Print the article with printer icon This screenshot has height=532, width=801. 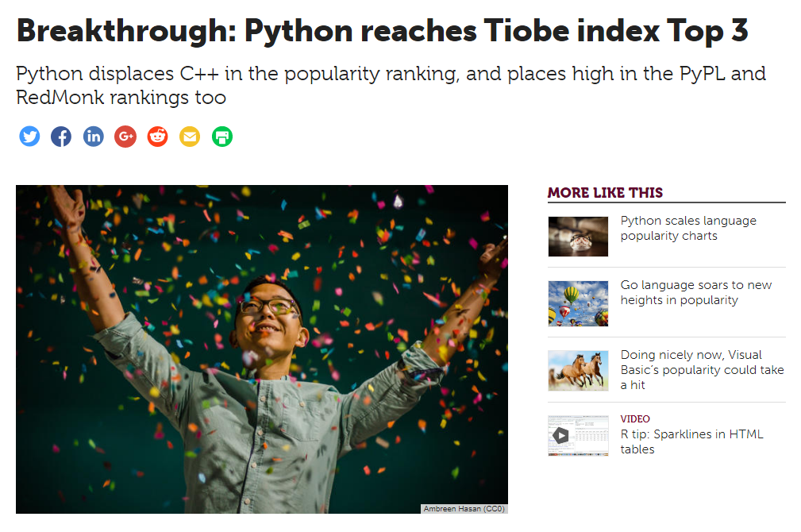click(222, 137)
